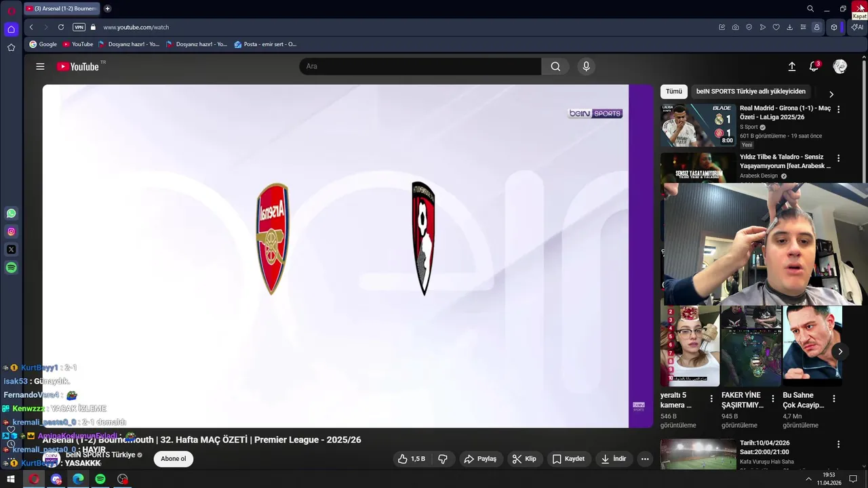Subscribe with Abone ol button
Screen dimensions: 868x488
(x=174, y=459)
